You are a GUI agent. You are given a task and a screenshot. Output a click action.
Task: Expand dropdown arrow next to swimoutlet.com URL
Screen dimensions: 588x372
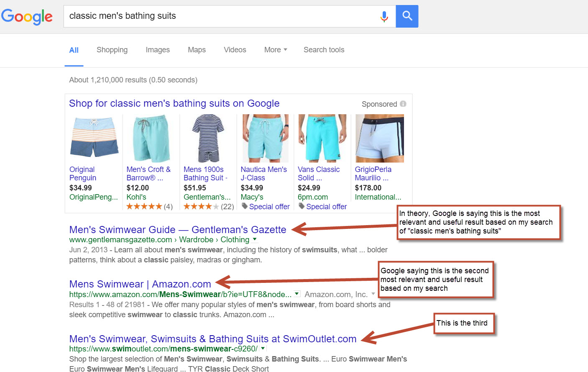click(263, 348)
